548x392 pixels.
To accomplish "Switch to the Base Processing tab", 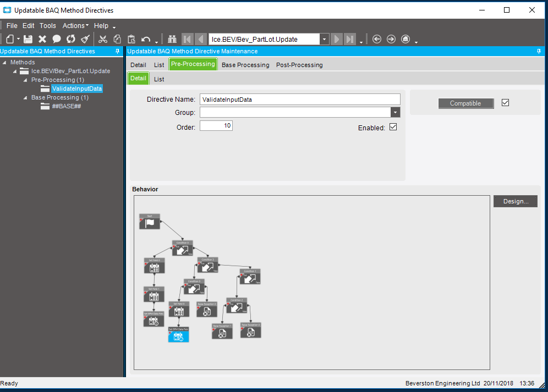I will click(x=245, y=65).
